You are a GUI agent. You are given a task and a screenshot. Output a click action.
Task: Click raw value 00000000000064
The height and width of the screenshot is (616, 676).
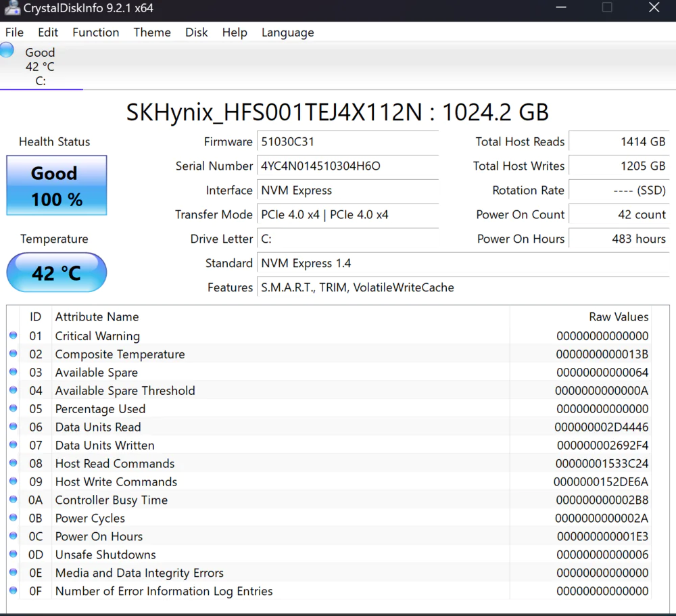[602, 373]
